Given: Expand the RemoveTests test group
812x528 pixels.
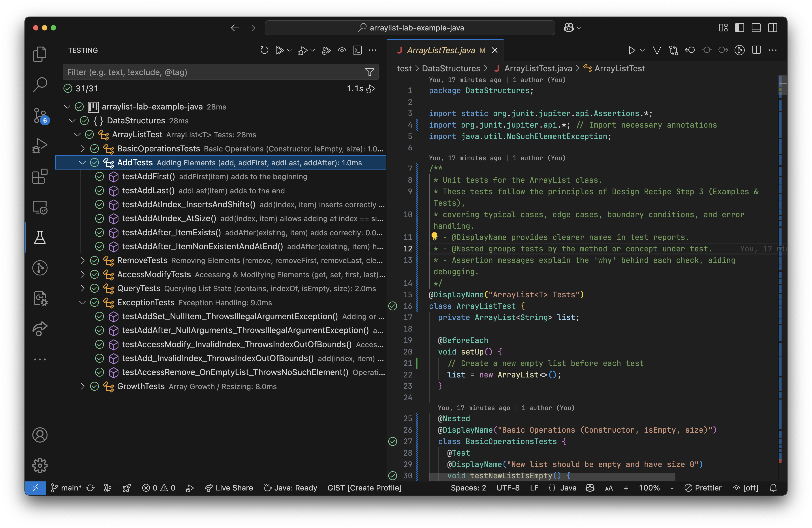Looking at the screenshot, I should (83, 260).
